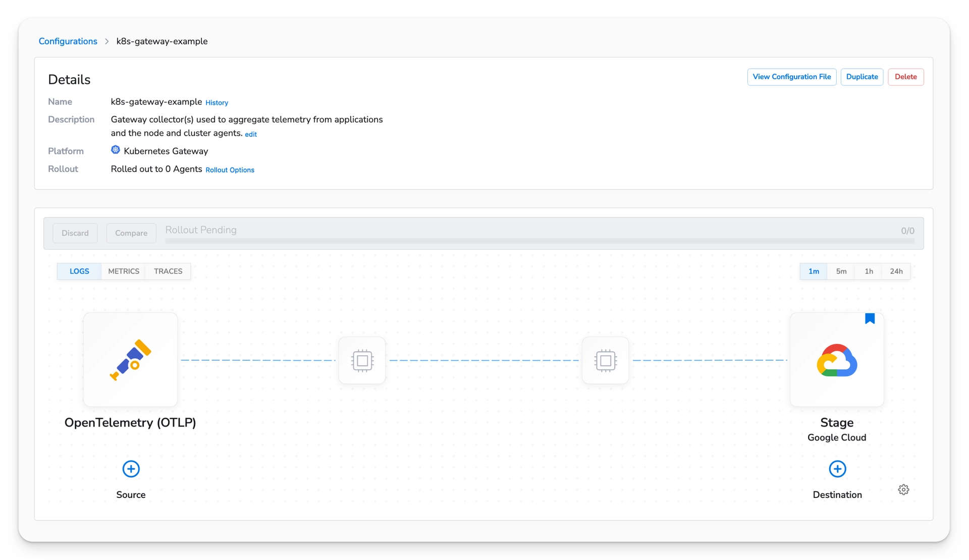
Task: Click the bookmark icon on Stage card
Action: 870,318
